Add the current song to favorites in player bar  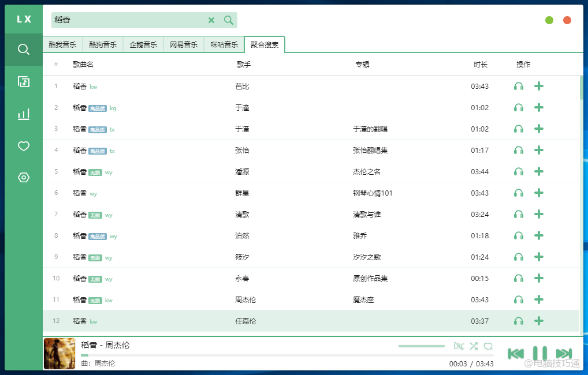tap(488, 346)
